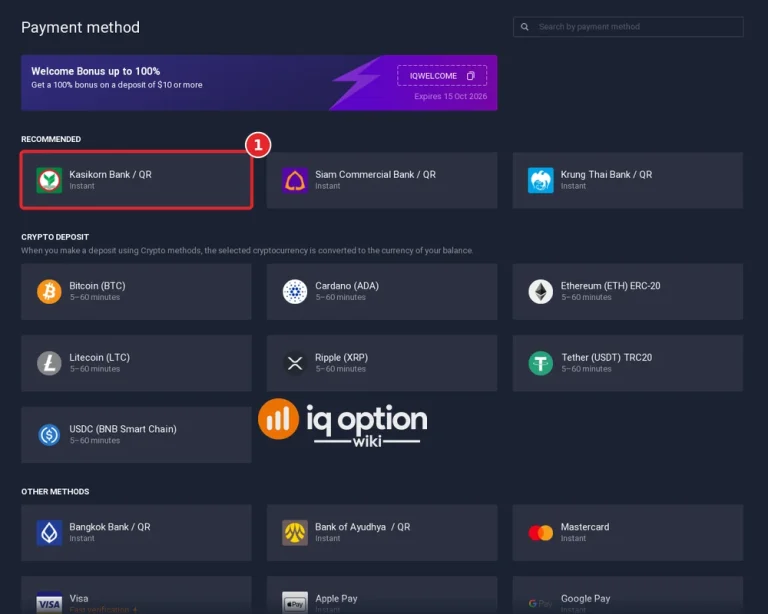Image resolution: width=768 pixels, height=614 pixels.
Task: Select the Mastercard label
Action: click(585, 527)
